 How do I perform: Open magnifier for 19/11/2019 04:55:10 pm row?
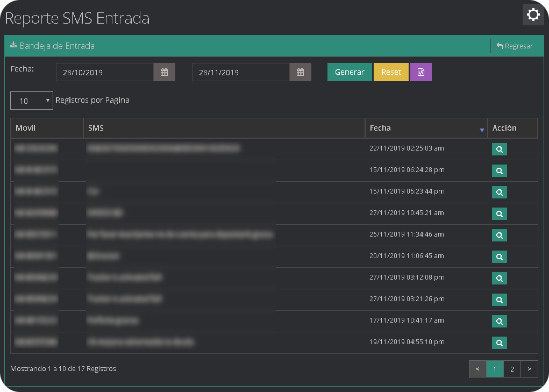click(x=499, y=343)
